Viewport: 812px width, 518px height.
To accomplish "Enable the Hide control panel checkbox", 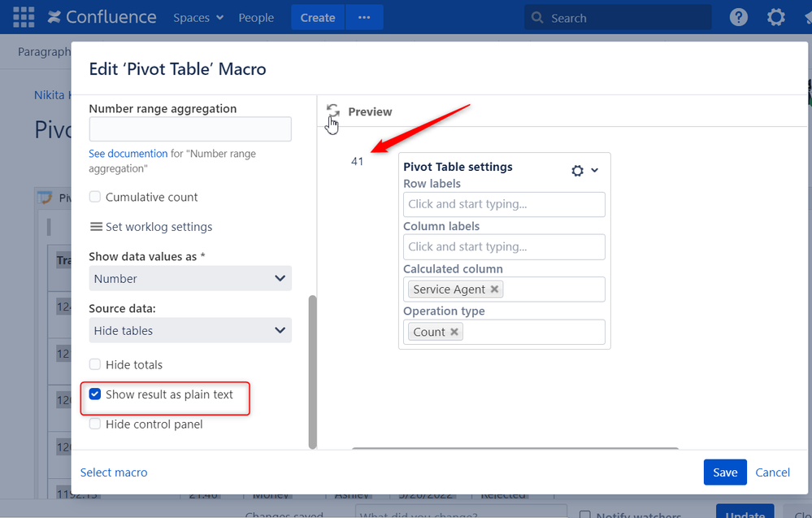I will [x=95, y=424].
